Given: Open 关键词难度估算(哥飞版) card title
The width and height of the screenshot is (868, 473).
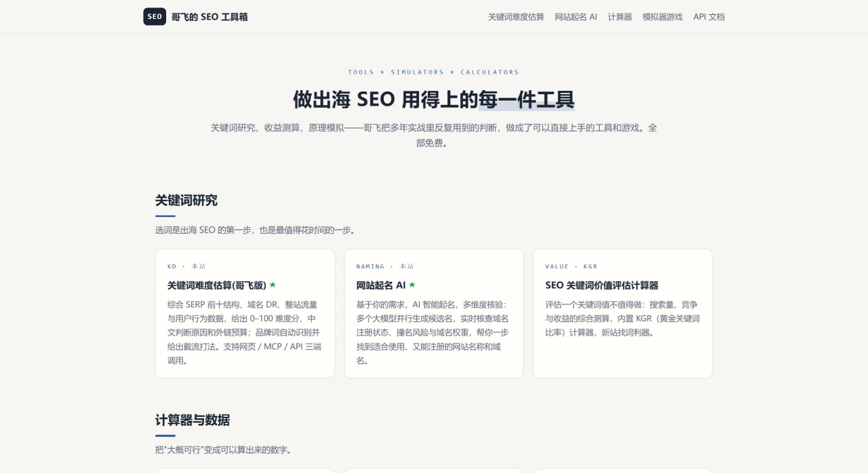Looking at the screenshot, I should pyautogui.click(x=217, y=285).
